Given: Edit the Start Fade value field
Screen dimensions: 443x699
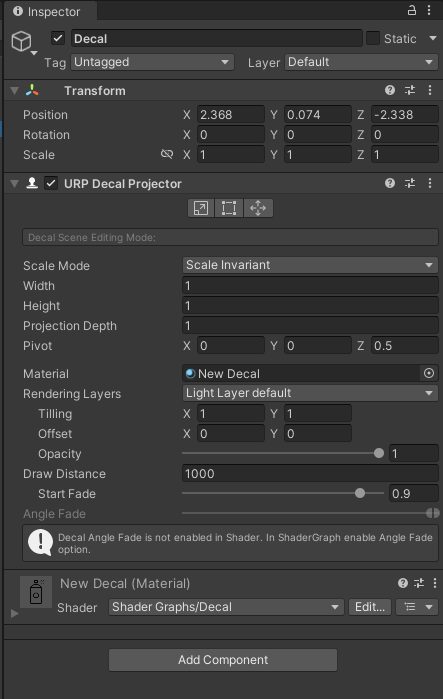Looking at the screenshot, I should [414, 493].
